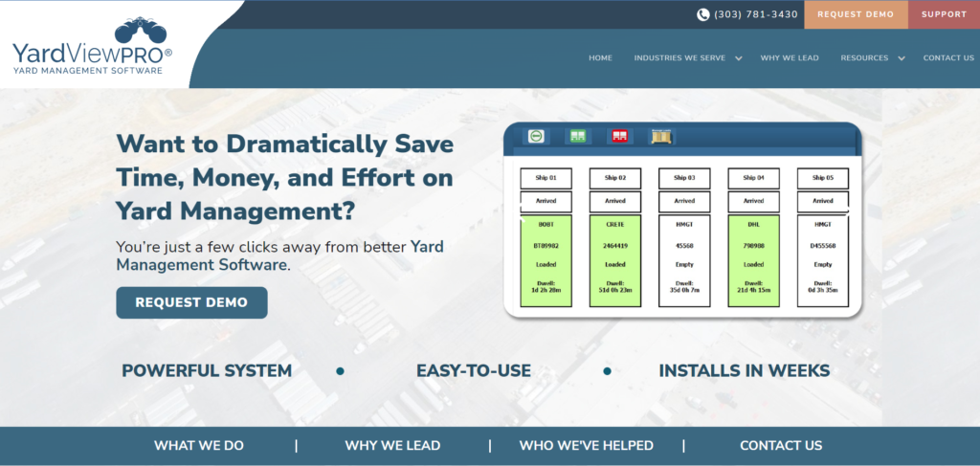Click the Arrived status under Ship 05
Screen dimensions: 980x466
pos(823,201)
